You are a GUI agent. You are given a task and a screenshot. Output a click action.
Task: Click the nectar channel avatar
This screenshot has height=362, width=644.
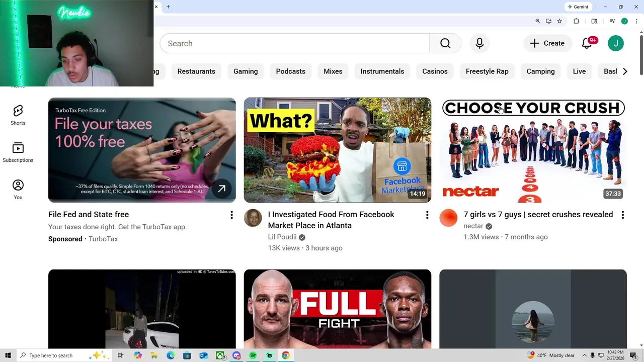[x=448, y=218]
